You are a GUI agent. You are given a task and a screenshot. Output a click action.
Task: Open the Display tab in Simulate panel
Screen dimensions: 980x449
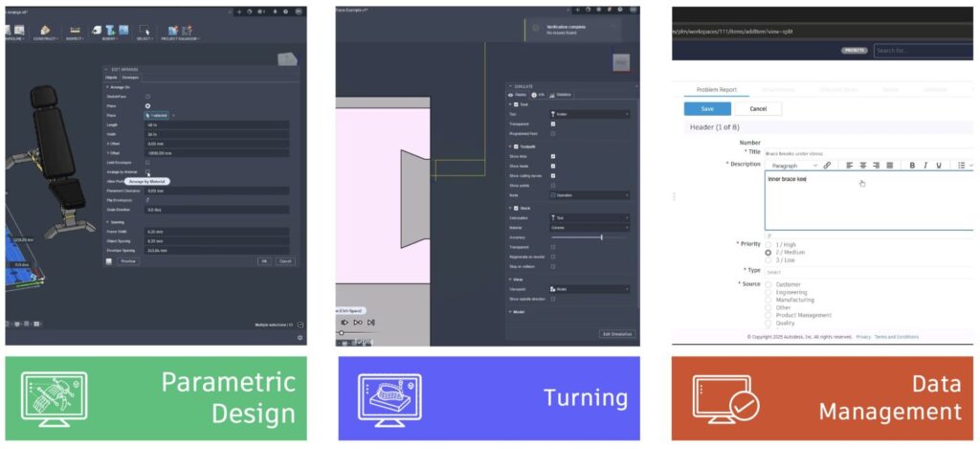point(519,95)
